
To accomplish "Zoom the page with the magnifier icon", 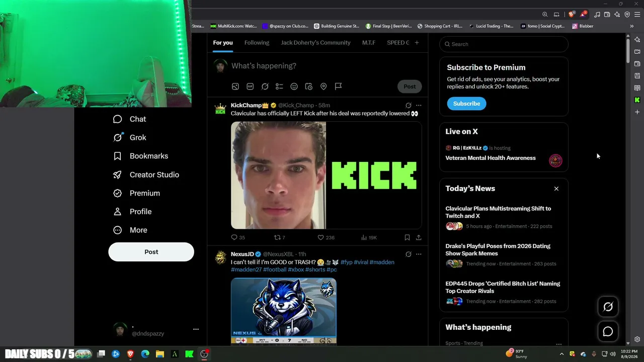I will click(545, 15).
